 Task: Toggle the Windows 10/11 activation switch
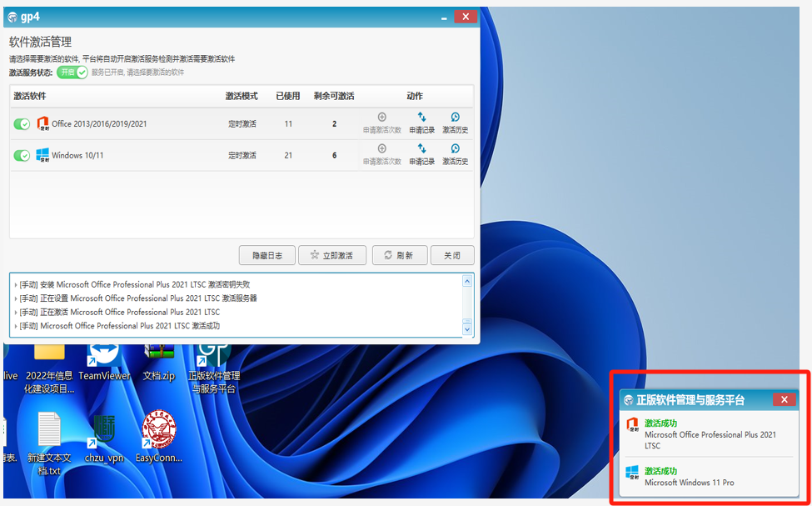point(22,156)
